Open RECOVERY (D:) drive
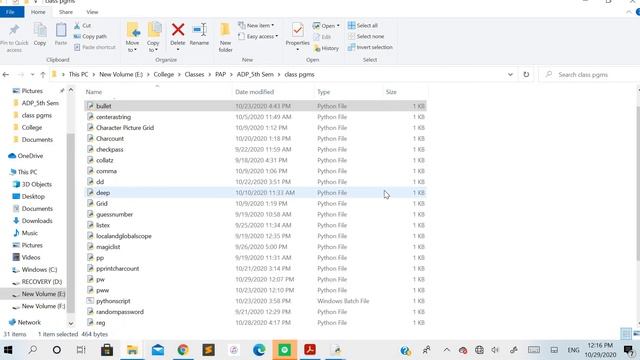Screen dimensions: 640x360 coord(37,282)
